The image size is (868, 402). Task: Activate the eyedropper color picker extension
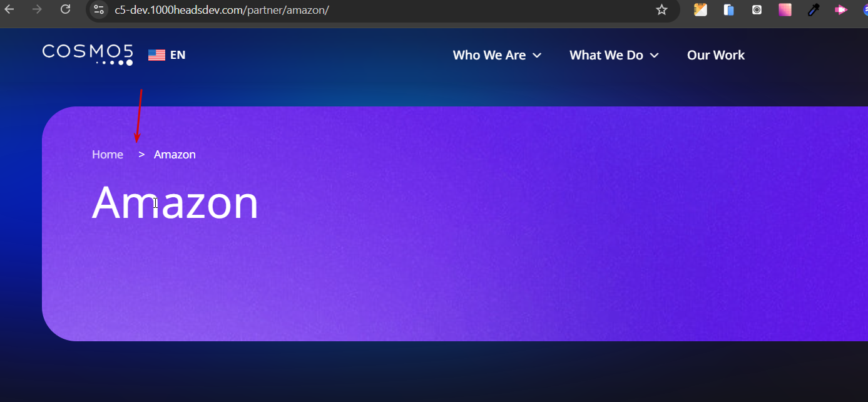pos(813,9)
